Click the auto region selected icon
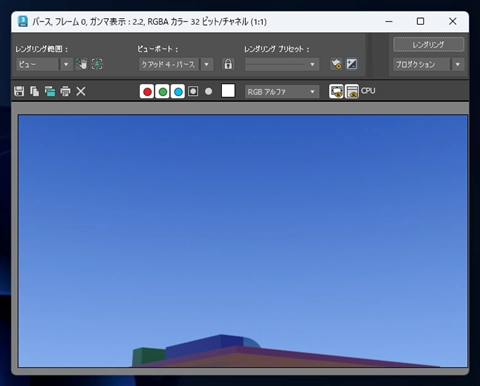 [x=97, y=64]
